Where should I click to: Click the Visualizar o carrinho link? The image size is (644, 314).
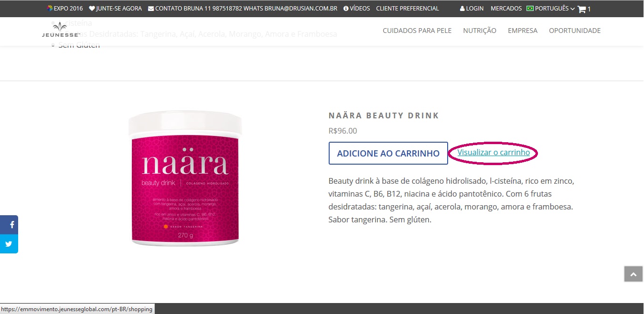point(494,152)
